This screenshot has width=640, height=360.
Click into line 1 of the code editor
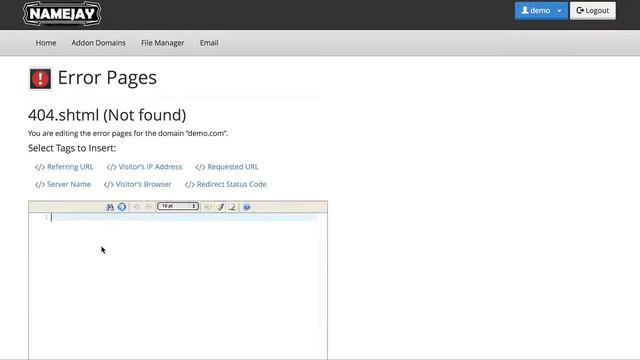184,218
